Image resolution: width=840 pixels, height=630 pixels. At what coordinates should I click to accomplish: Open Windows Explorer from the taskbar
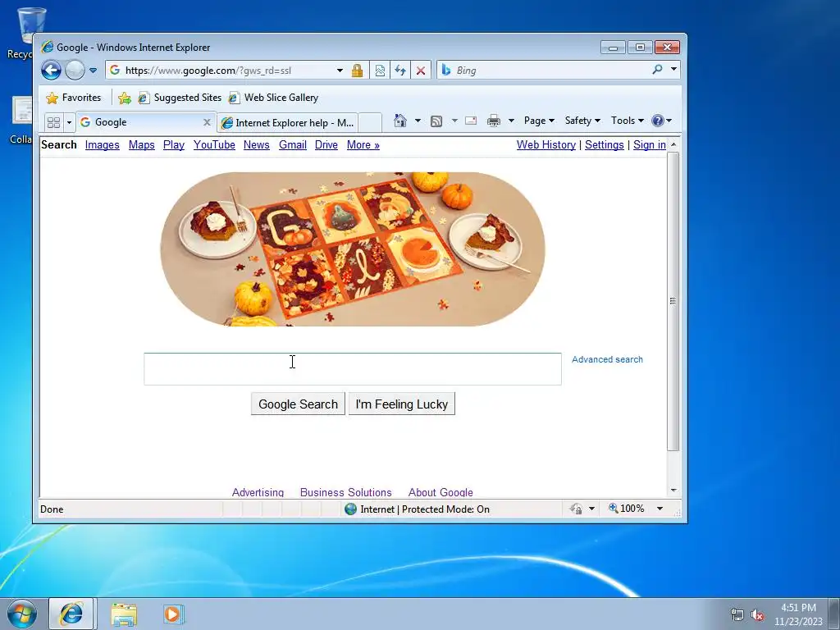(124, 614)
